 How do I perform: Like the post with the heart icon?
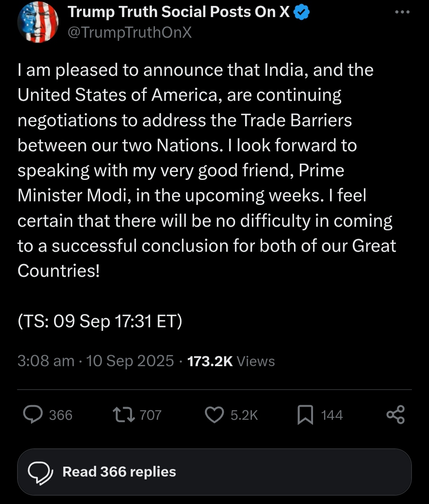point(214,415)
